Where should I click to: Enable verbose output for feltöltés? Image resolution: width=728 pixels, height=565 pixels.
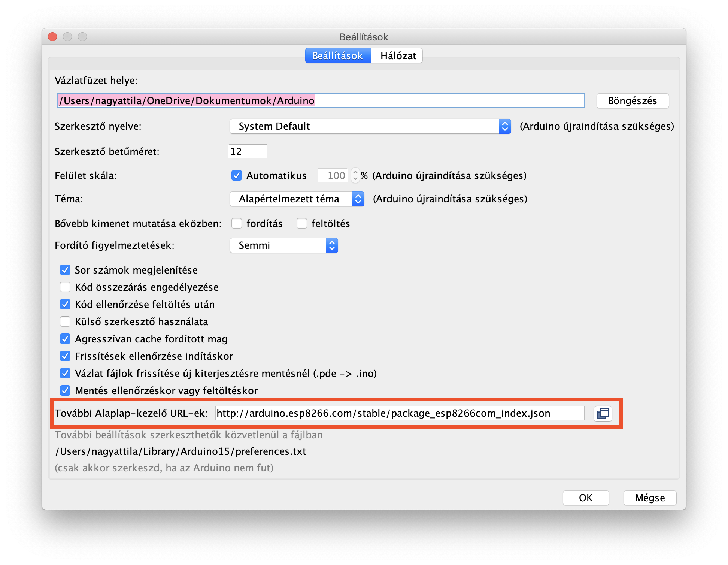(301, 223)
